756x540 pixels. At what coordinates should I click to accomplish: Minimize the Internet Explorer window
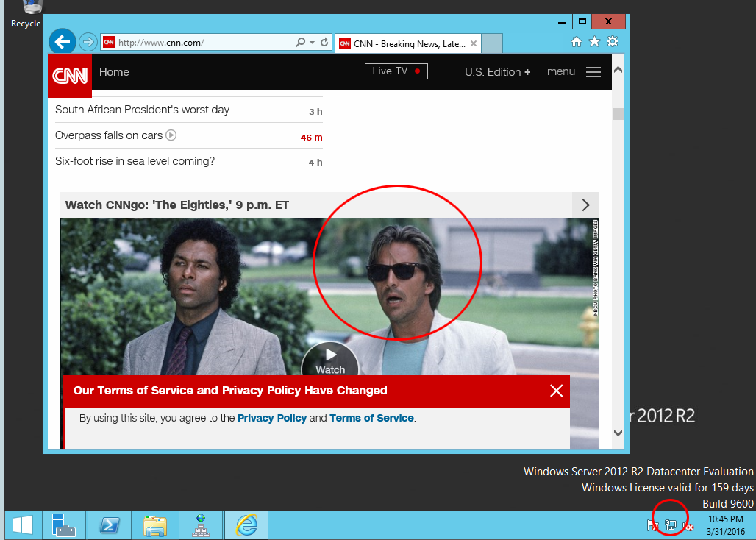[x=562, y=21]
